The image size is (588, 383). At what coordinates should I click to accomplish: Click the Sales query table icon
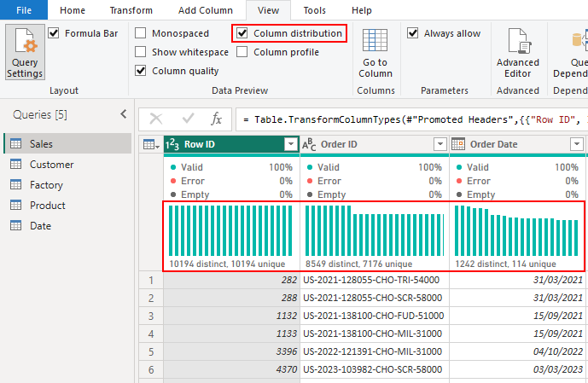pos(15,143)
